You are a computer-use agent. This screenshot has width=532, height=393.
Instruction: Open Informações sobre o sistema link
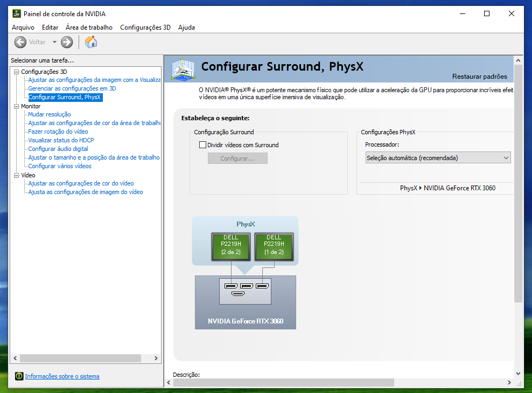(x=62, y=376)
